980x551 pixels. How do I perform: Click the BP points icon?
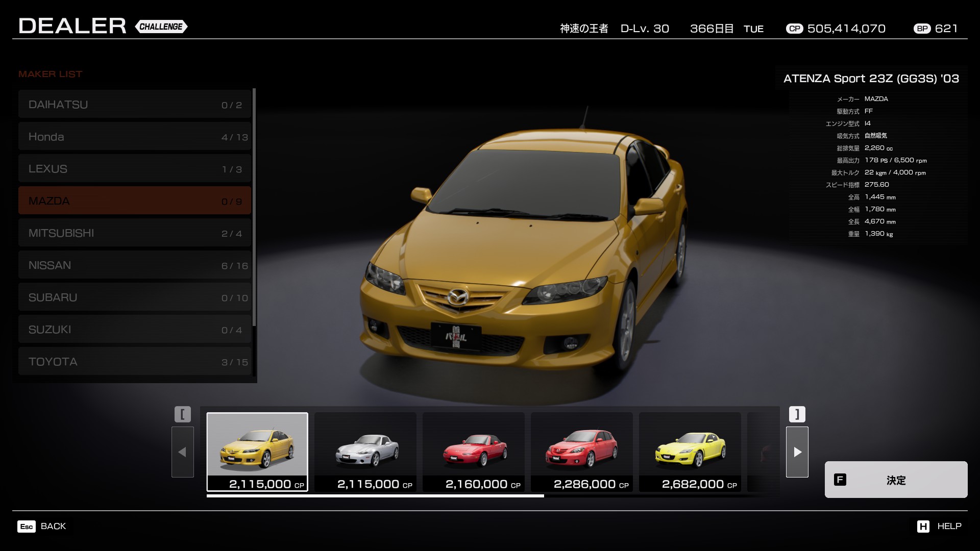[x=922, y=29]
